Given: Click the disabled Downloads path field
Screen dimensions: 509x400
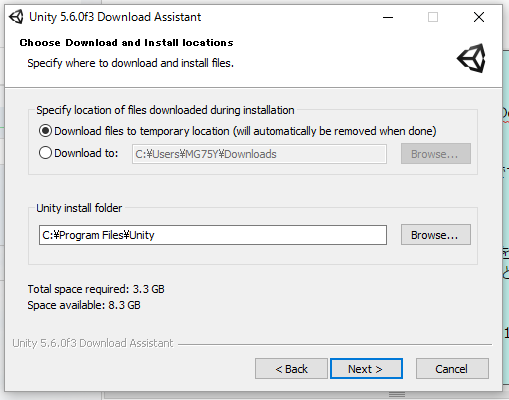Looking at the screenshot, I should pos(259,154).
